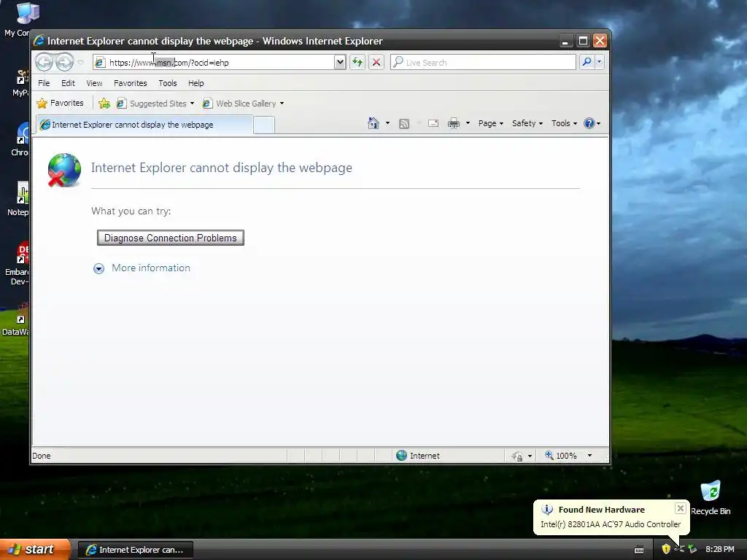
Task: Expand Web Slice Gallery dropdown arrow
Action: [x=282, y=104]
